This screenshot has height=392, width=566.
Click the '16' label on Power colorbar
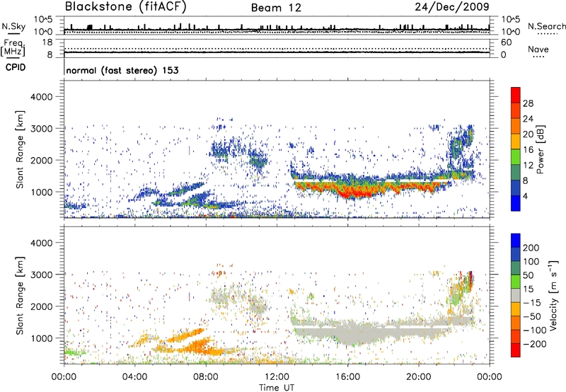tap(528, 150)
